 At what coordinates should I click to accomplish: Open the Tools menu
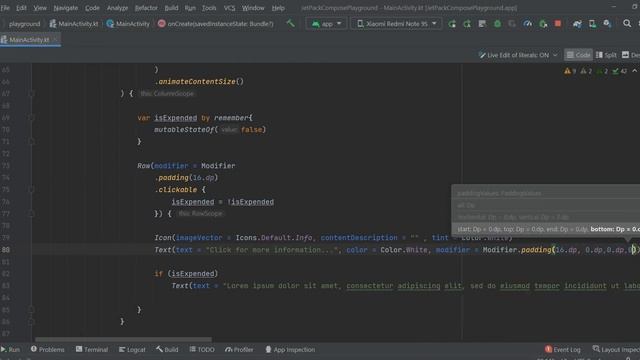click(x=209, y=8)
